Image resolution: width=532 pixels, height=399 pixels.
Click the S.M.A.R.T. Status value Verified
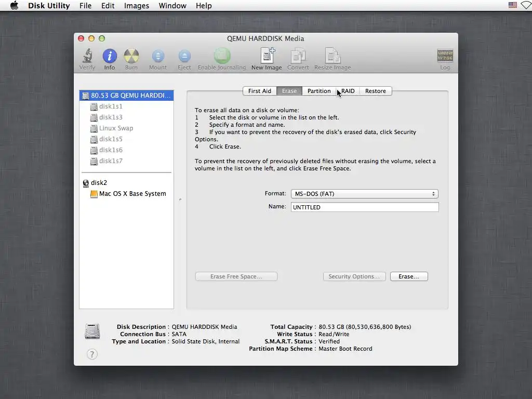click(x=329, y=341)
